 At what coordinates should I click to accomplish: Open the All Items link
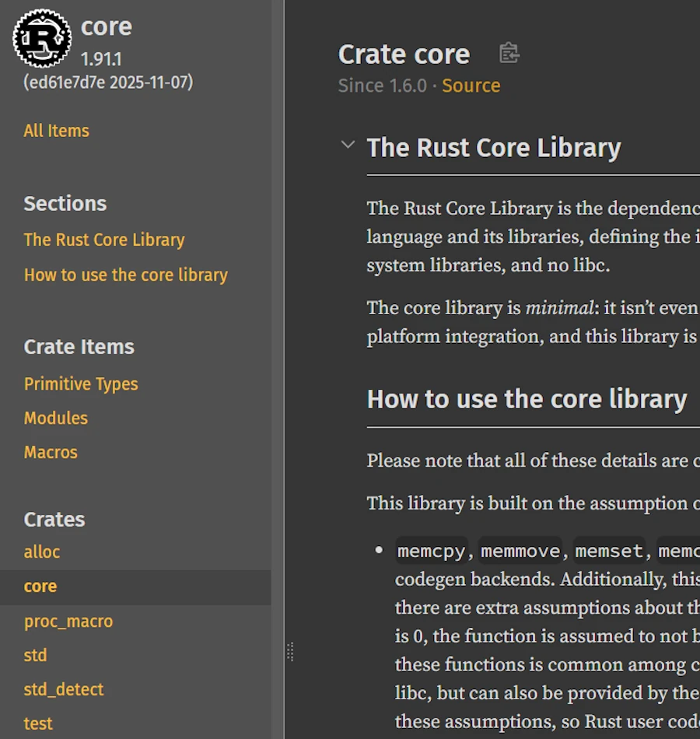click(56, 131)
